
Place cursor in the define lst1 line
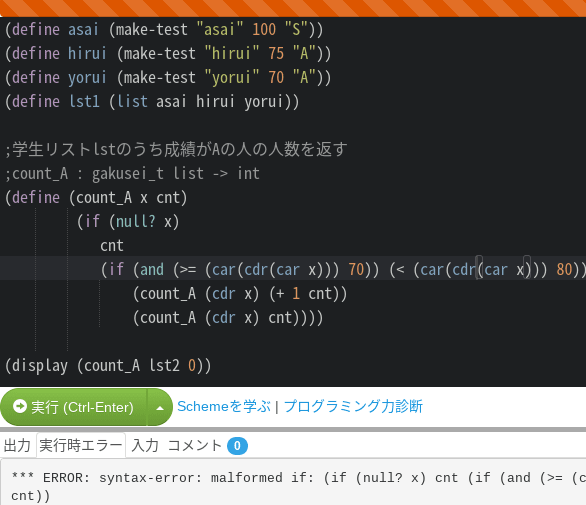tap(152, 102)
